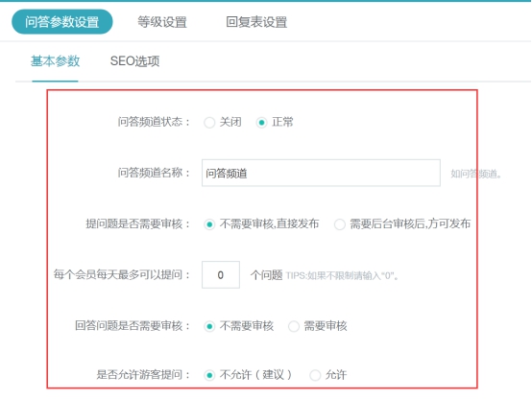Click the 每个会员每天最多可以提问 label
Image resolution: width=532 pixels, height=399 pixels.
click(122, 274)
